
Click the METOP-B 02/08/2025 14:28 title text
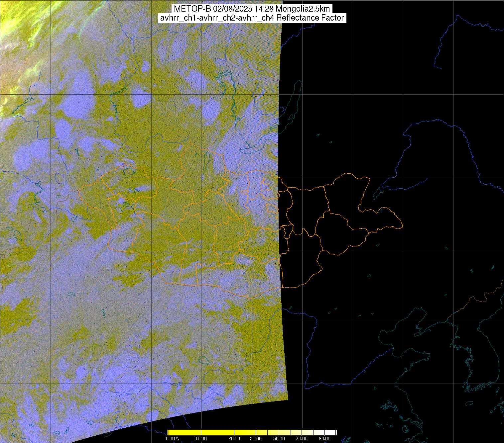click(x=252, y=9)
